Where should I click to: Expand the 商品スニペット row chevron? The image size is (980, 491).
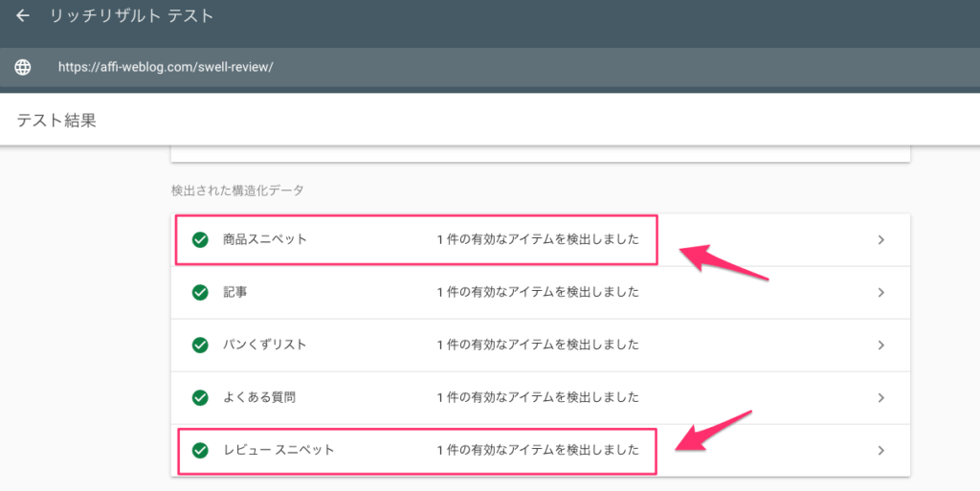click(880, 240)
